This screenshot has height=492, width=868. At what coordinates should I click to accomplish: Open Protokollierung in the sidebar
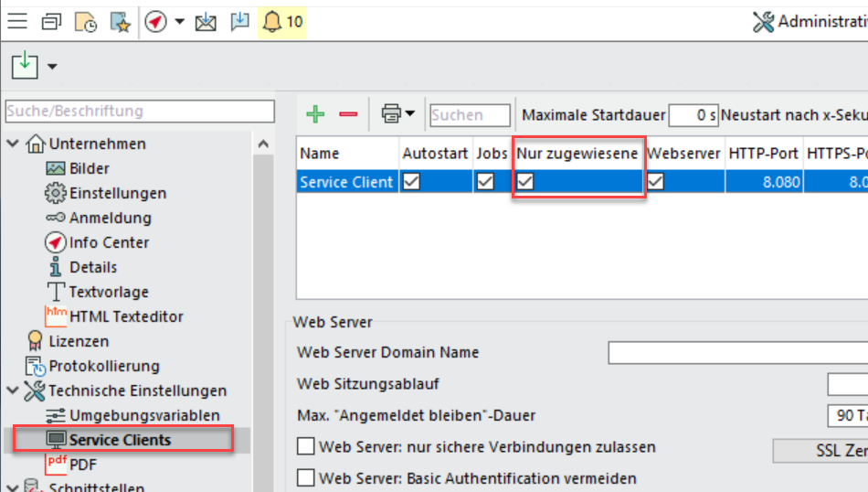pyautogui.click(x=103, y=366)
